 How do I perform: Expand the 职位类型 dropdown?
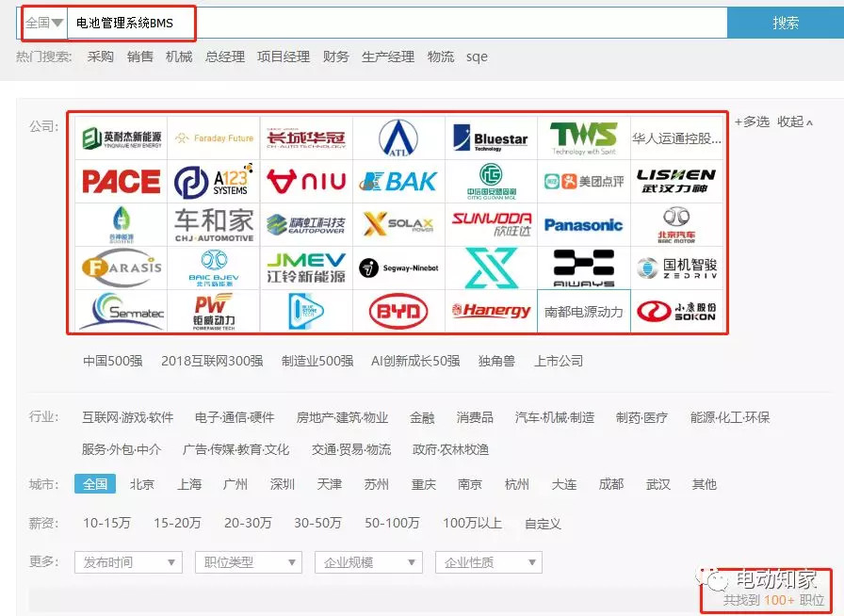[x=249, y=562]
